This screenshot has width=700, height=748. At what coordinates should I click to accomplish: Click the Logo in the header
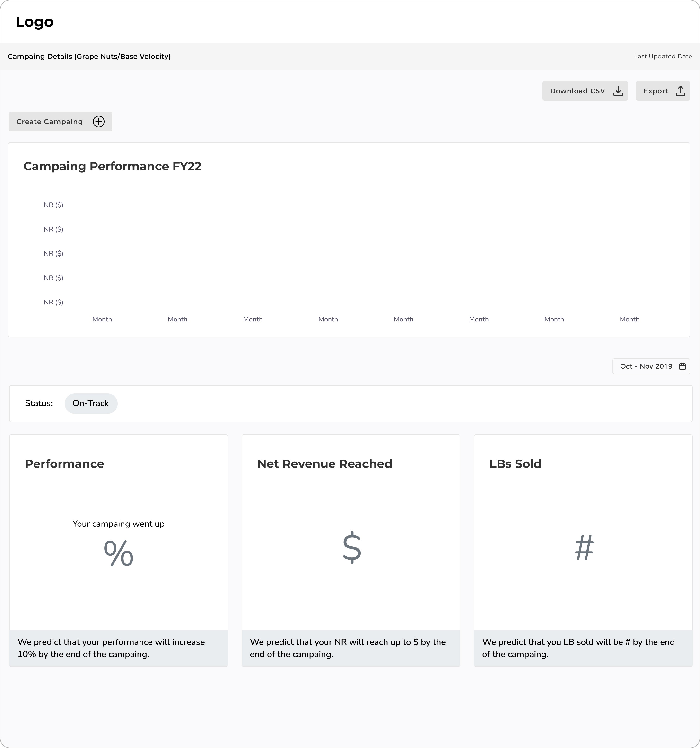[x=35, y=22]
